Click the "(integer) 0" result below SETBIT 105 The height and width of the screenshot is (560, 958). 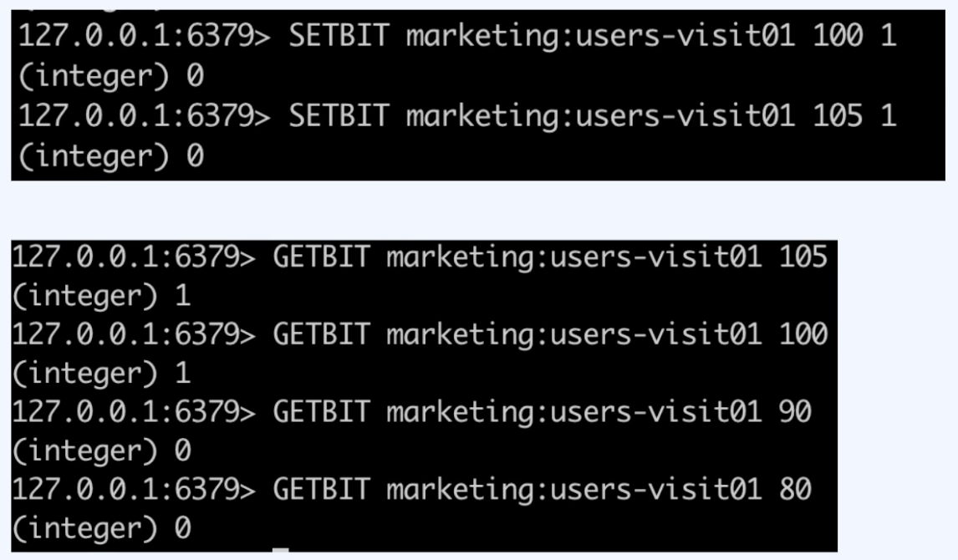click(x=111, y=155)
